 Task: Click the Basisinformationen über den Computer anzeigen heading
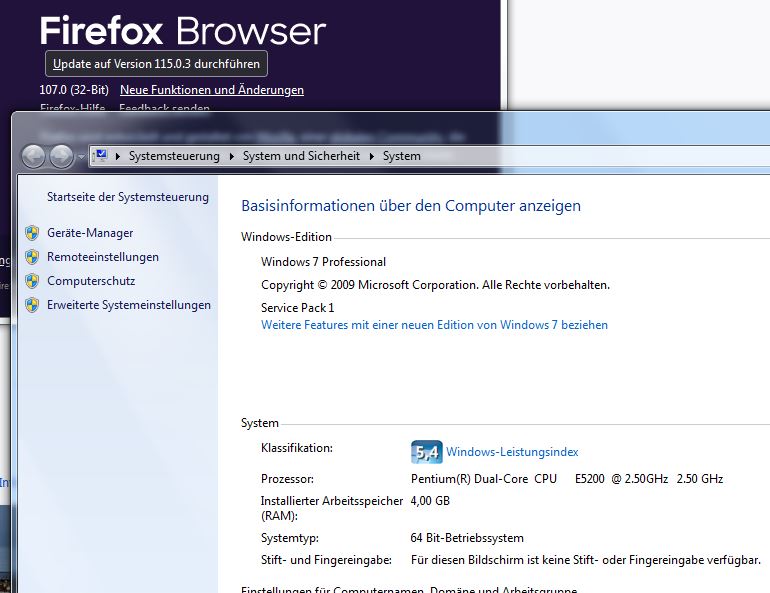coord(411,206)
